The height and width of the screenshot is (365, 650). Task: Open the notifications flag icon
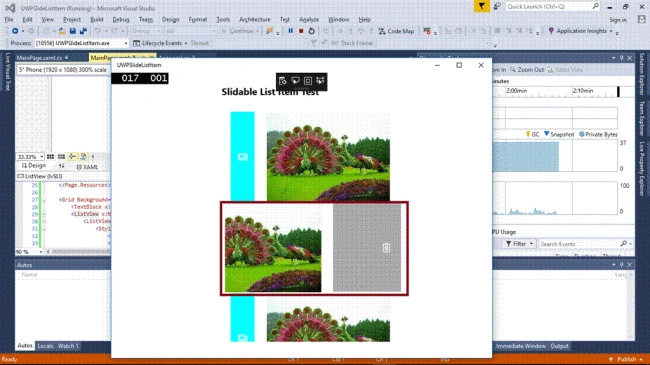point(482,6)
